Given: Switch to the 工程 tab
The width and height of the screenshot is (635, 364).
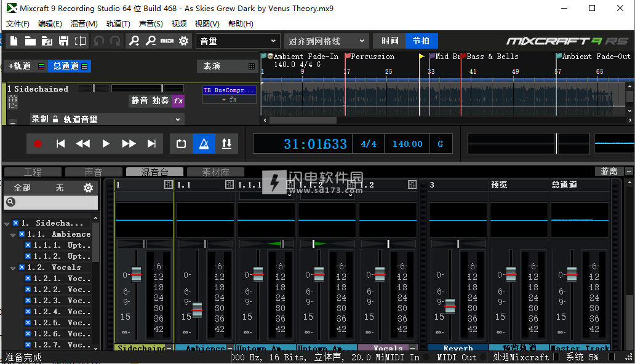Looking at the screenshot, I should click(x=33, y=172).
